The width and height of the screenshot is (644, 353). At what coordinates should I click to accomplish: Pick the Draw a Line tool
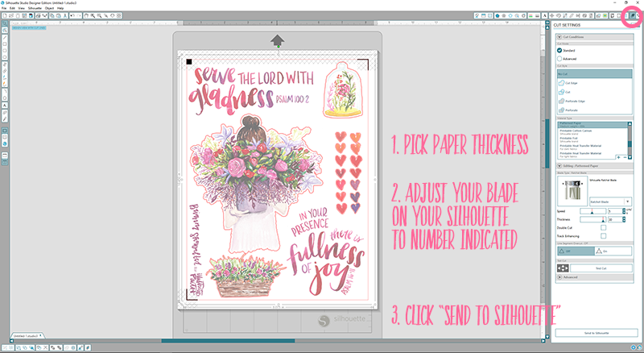(5, 37)
